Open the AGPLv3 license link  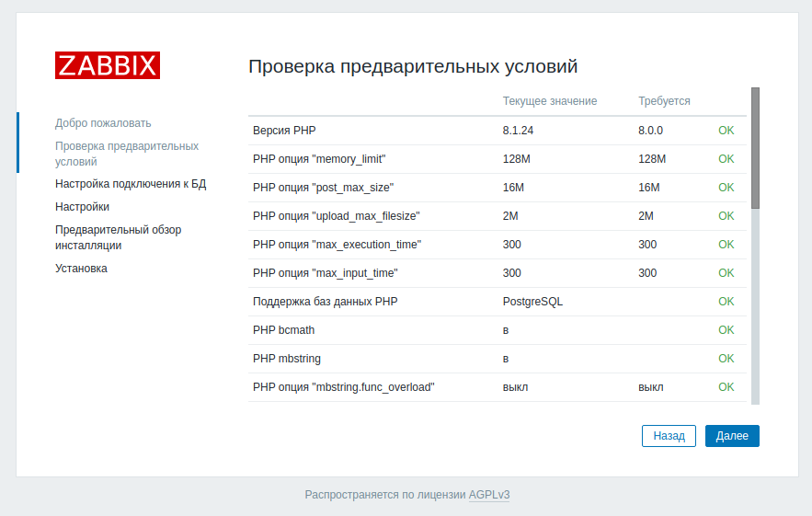[488, 495]
